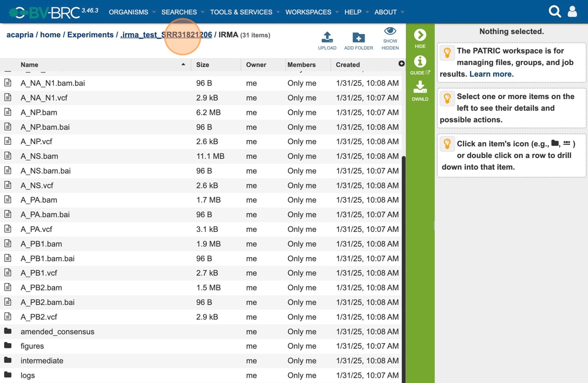Expand About dropdown arrow
Viewport: 588px width, 383px height.
click(402, 12)
